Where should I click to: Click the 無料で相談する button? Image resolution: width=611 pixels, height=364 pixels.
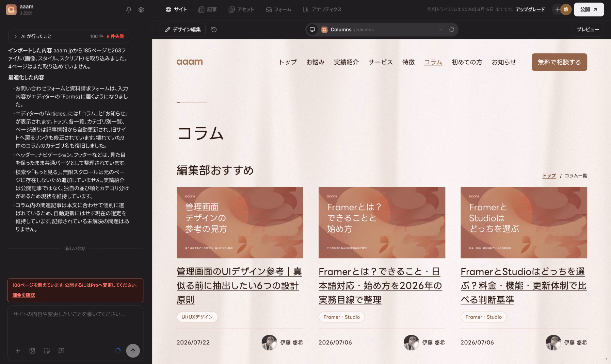coord(559,62)
